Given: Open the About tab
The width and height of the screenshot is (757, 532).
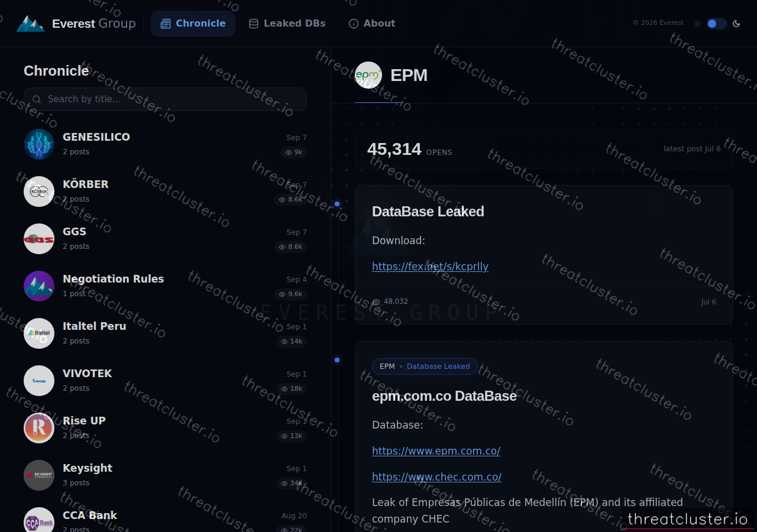Looking at the screenshot, I should point(372,24).
